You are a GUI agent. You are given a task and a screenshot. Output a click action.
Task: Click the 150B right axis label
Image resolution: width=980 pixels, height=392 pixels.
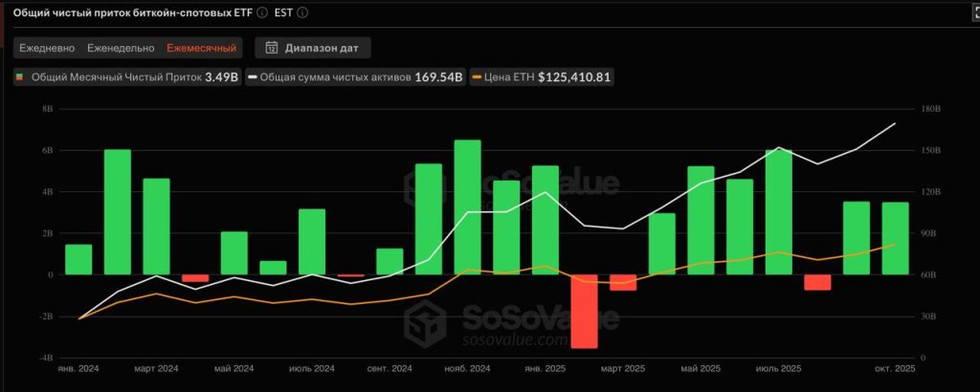(x=932, y=150)
